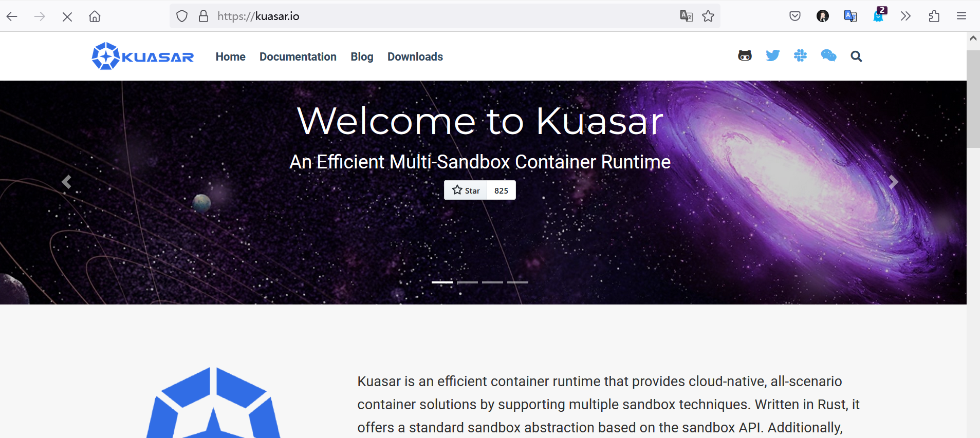The height and width of the screenshot is (438, 980).
Task: Go back to the previous page
Action: pos(12,16)
